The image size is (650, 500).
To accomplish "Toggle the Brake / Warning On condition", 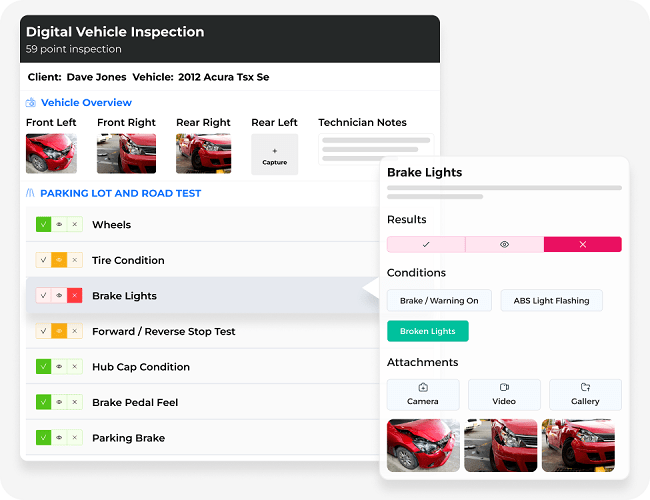I will [x=439, y=300].
